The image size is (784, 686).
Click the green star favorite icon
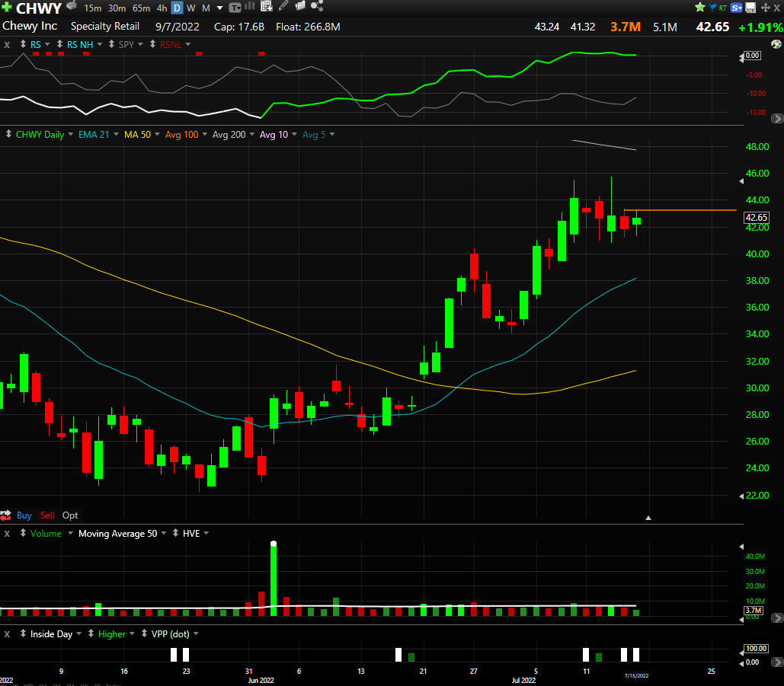(700, 7)
